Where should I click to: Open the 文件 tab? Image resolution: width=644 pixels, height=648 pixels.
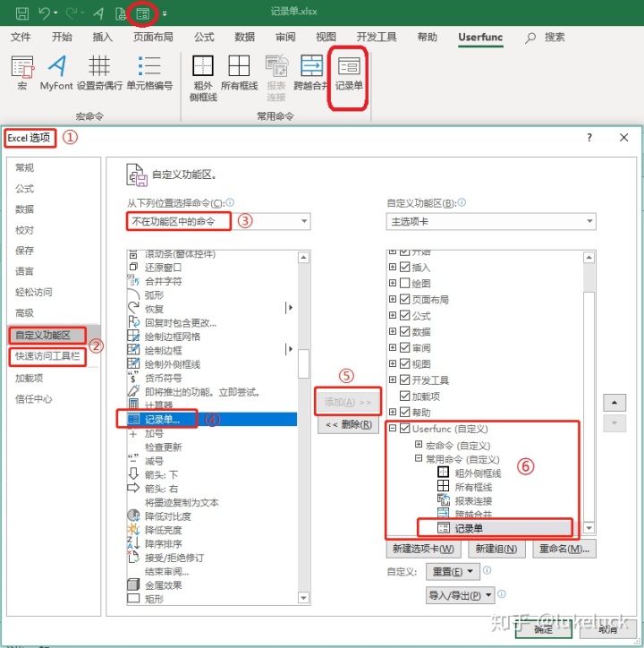(21, 38)
